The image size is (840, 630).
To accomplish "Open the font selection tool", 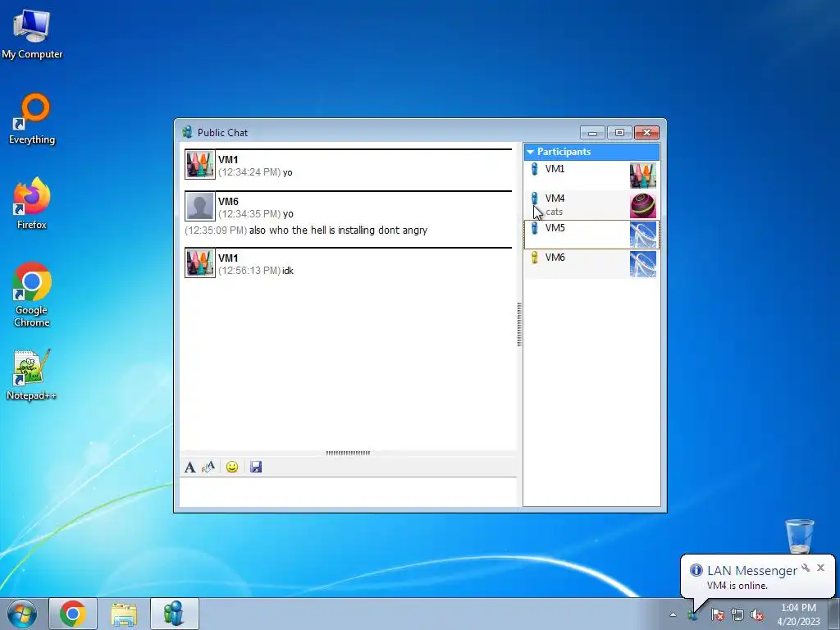I will [x=189, y=467].
